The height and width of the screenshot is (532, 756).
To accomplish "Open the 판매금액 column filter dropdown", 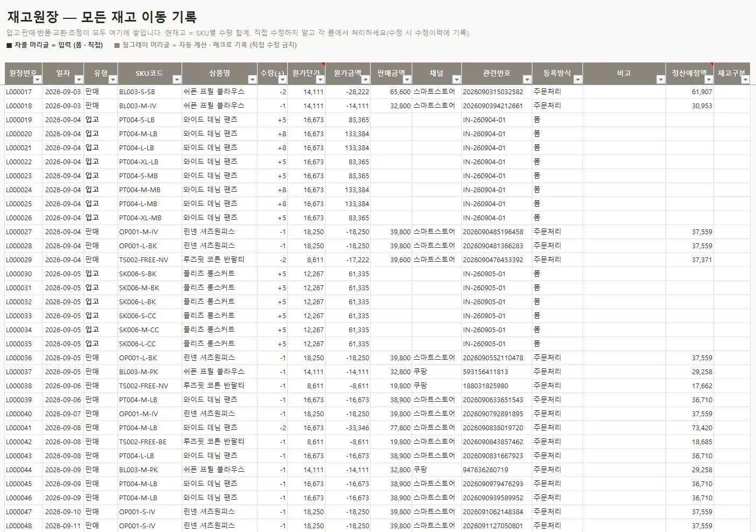I will [x=407, y=80].
